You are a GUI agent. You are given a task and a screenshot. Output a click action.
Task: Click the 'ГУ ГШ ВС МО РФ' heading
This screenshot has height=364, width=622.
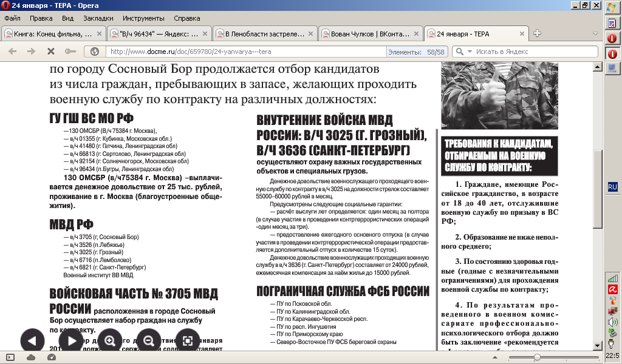[x=91, y=118]
